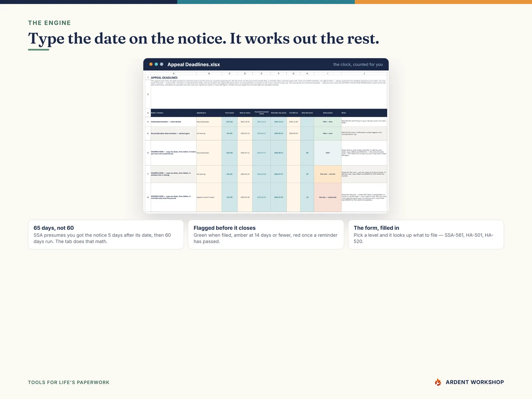Viewport: 532px width, 399px height.
Task: Click "Initial determination — claim denied" cell
Action: [174, 122]
